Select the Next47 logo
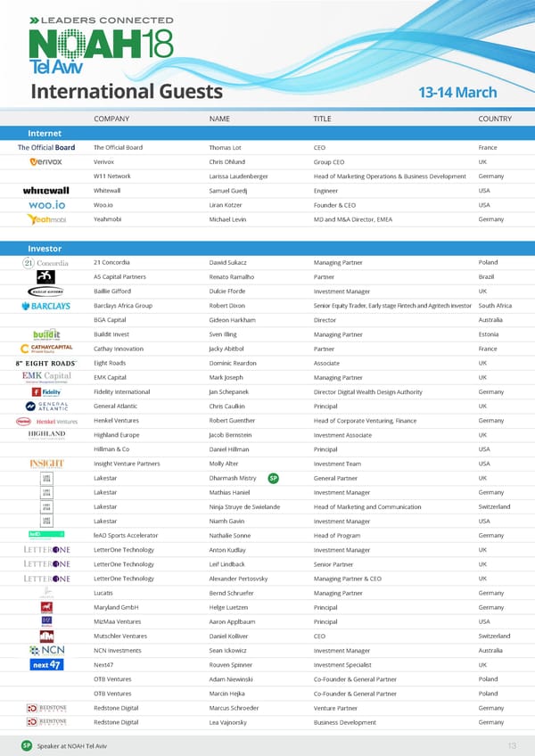The image size is (535, 756). tap(45, 665)
